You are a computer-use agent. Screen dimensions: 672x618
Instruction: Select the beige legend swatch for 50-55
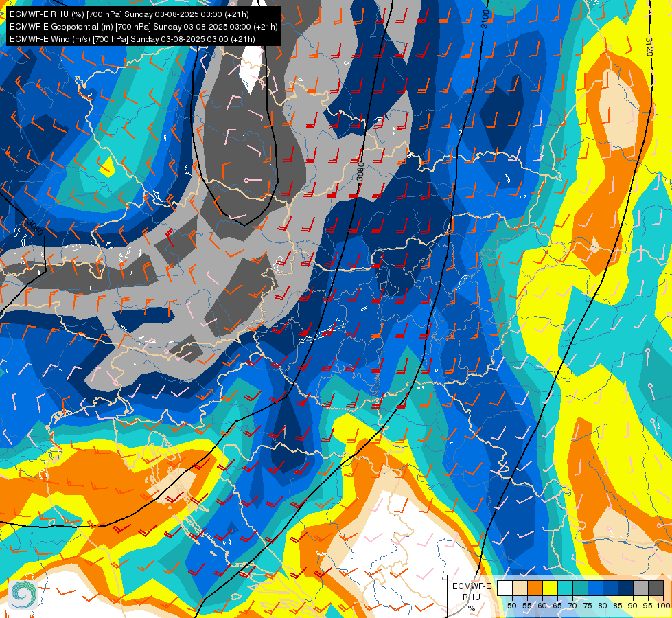coord(520,588)
